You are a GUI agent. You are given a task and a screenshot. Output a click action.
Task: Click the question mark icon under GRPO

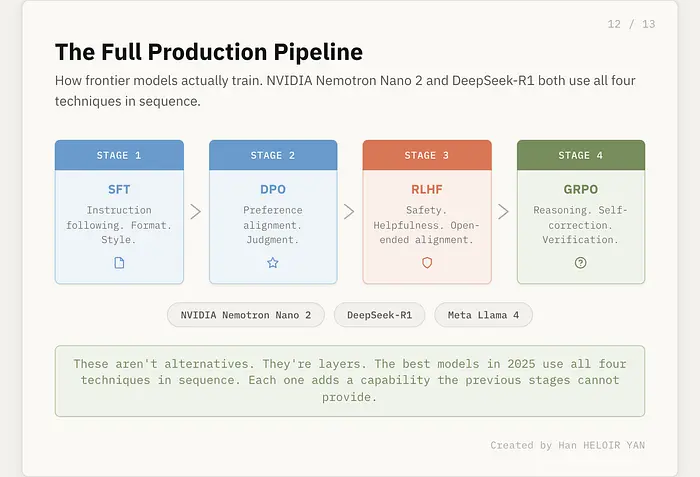pos(581,263)
